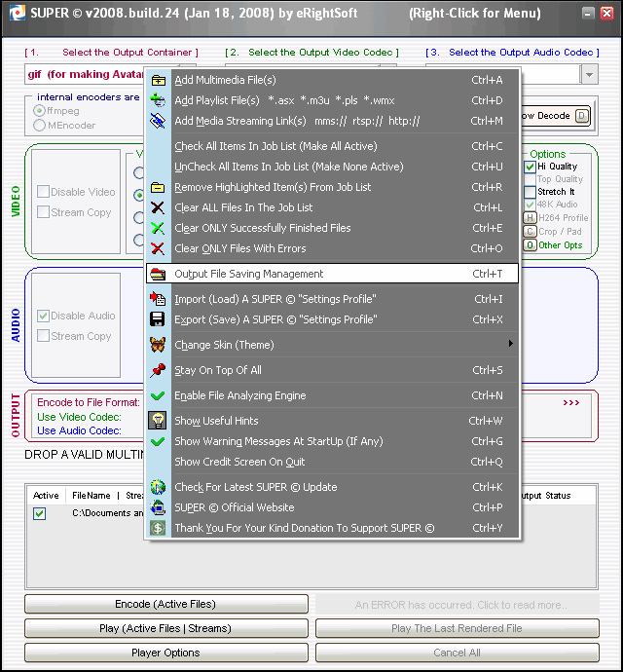Click Play The Last Rendered File button
The width and height of the screenshot is (623, 672).
(458, 628)
